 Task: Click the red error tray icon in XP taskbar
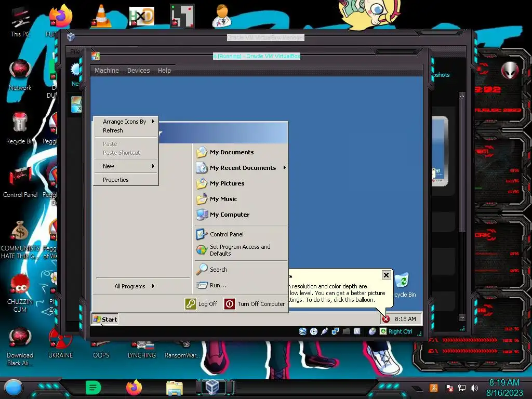386,319
